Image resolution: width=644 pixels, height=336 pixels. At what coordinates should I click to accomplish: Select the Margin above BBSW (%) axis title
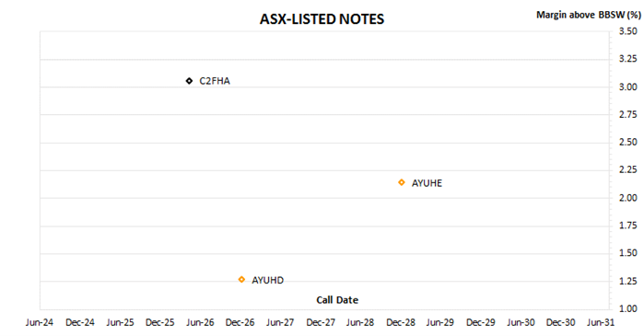pos(589,15)
